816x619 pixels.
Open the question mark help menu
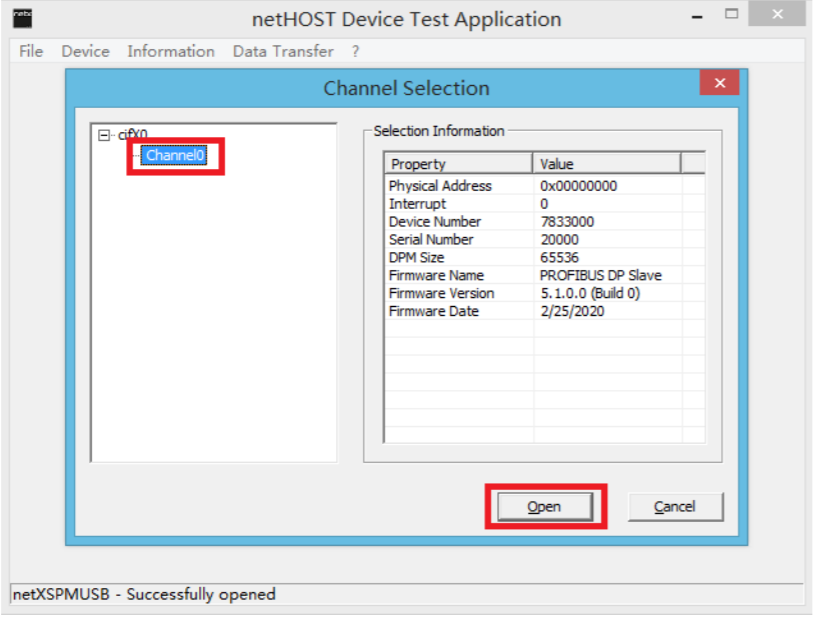point(356,52)
